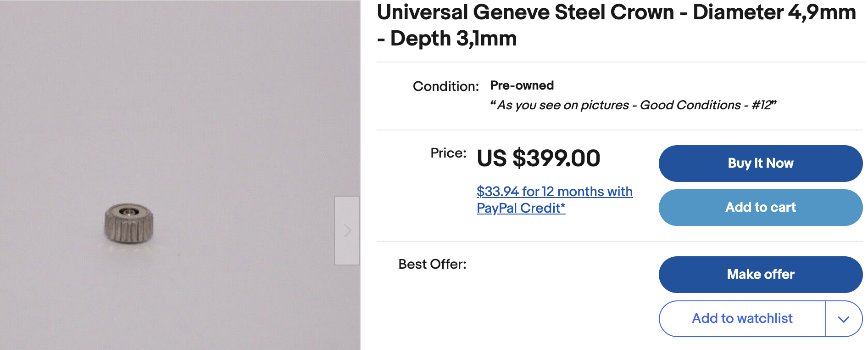Click 'Diameter 4,9mm' in the title
This screenshot has height=350, width=868.
pyautogui.click(x=774, y=13)
